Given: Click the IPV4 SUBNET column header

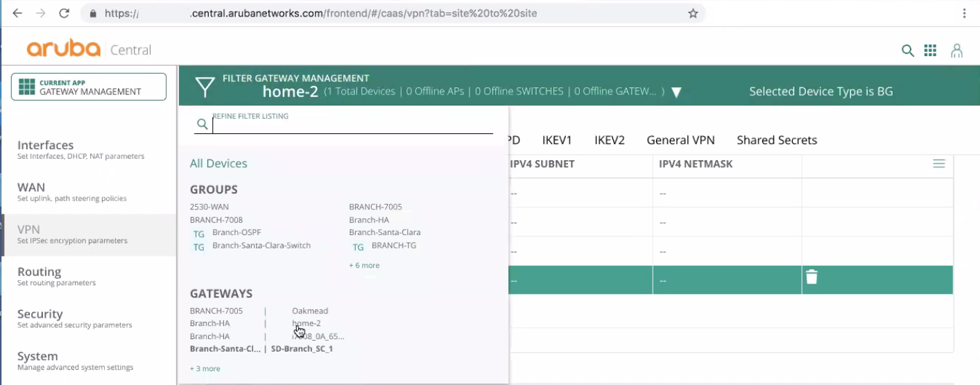Looking at the screenshot, I should [x=542, y=164].
